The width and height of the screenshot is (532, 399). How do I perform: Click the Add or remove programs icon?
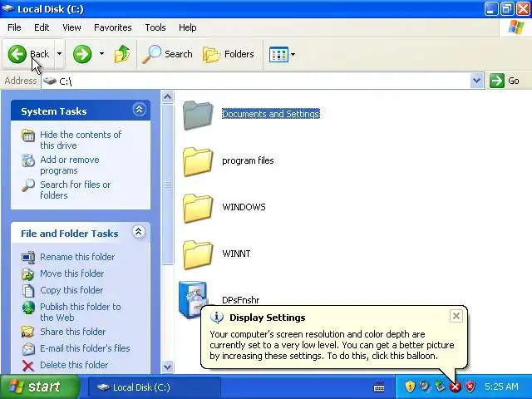click(28, 160)
